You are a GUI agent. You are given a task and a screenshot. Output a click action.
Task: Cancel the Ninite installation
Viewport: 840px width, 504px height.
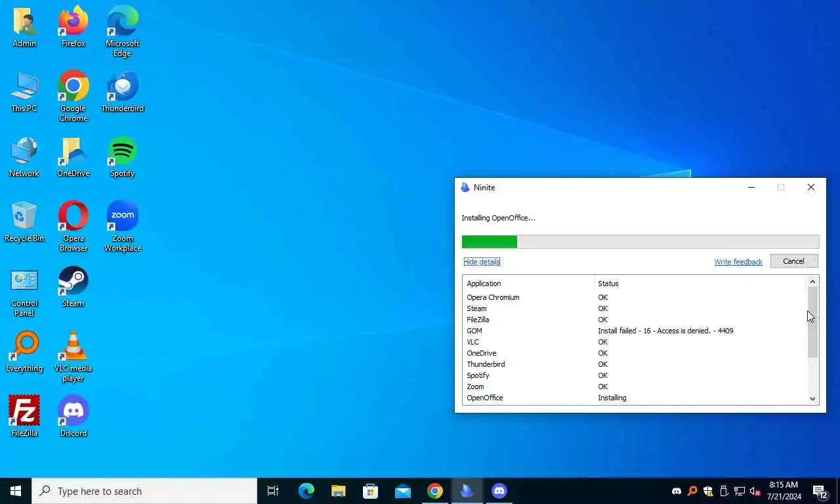pyautogui.click(x=794, y=261)
